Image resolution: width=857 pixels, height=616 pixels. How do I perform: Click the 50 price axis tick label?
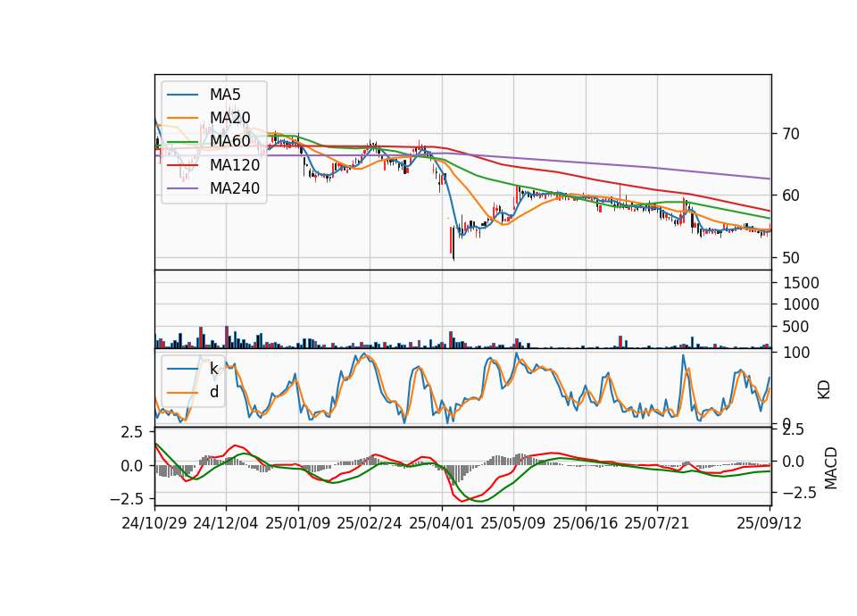point(790,258)
